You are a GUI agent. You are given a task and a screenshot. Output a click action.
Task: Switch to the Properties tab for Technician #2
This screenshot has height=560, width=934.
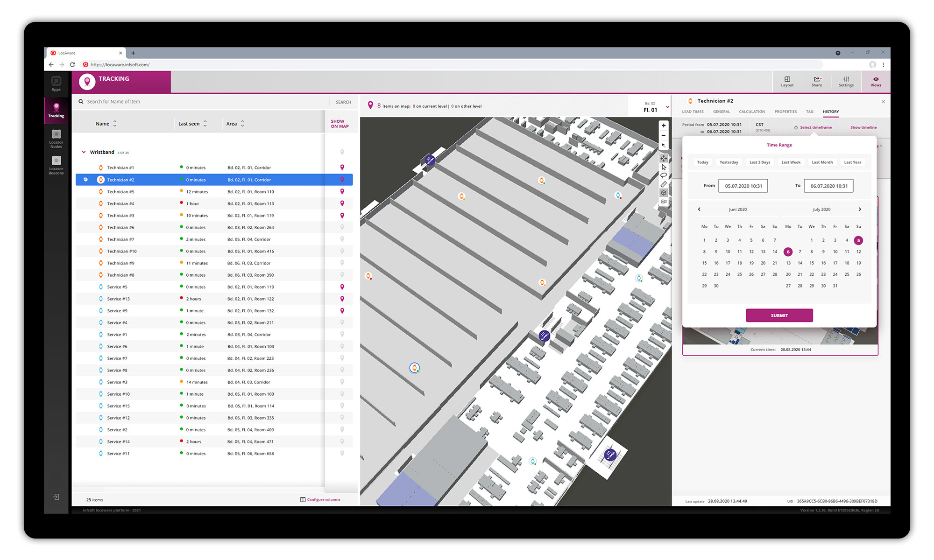tap(785, 112)
